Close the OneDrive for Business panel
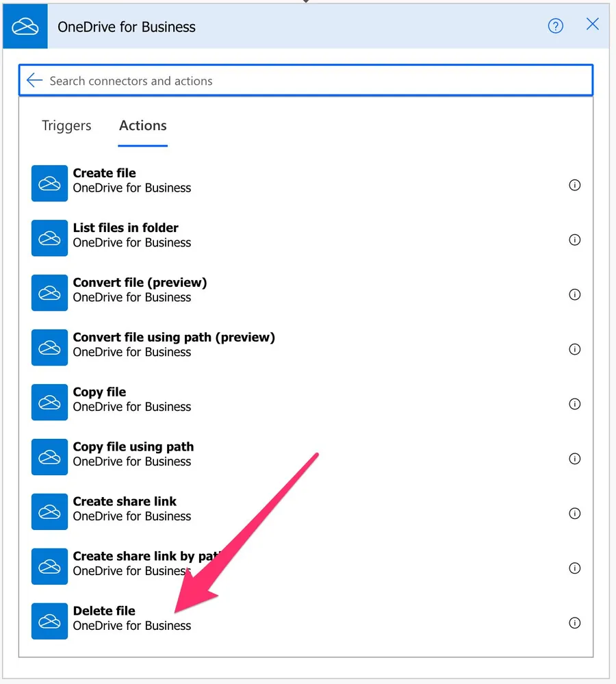 click(593, 25)
